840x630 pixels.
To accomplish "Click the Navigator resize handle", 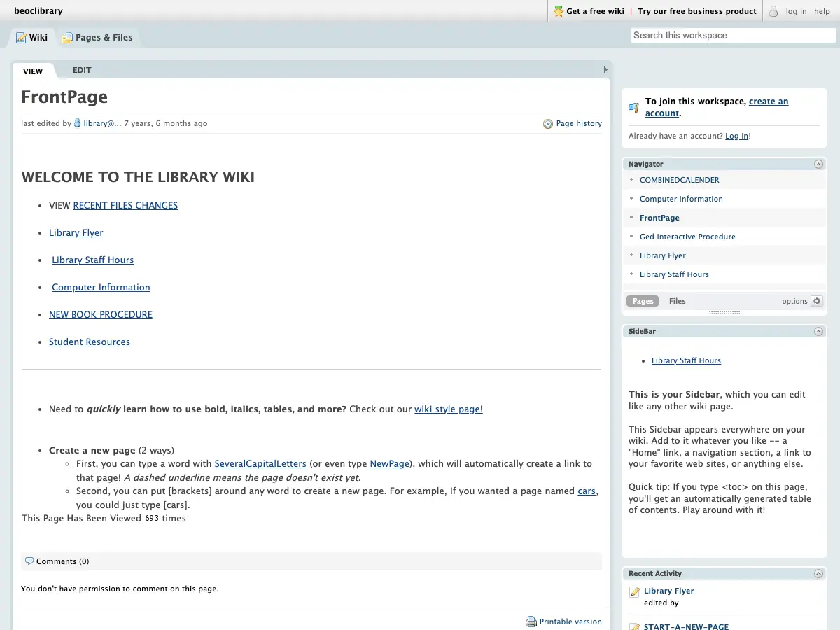I will pyautogui.click(x=724, y=313).
